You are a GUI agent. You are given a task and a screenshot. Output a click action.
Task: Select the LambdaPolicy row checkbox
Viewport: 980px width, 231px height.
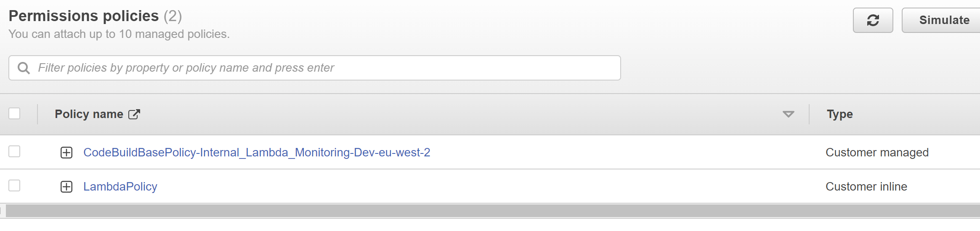click(14, 185)
